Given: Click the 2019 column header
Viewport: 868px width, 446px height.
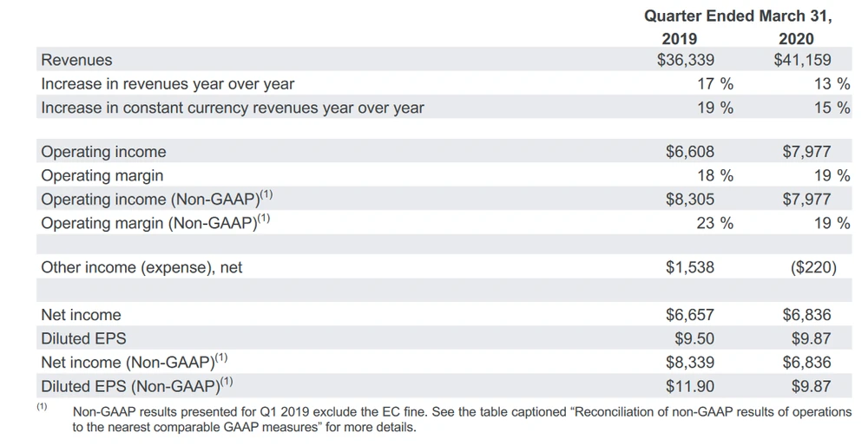Looking at the screenshot, I should click(x=679, y=39).
